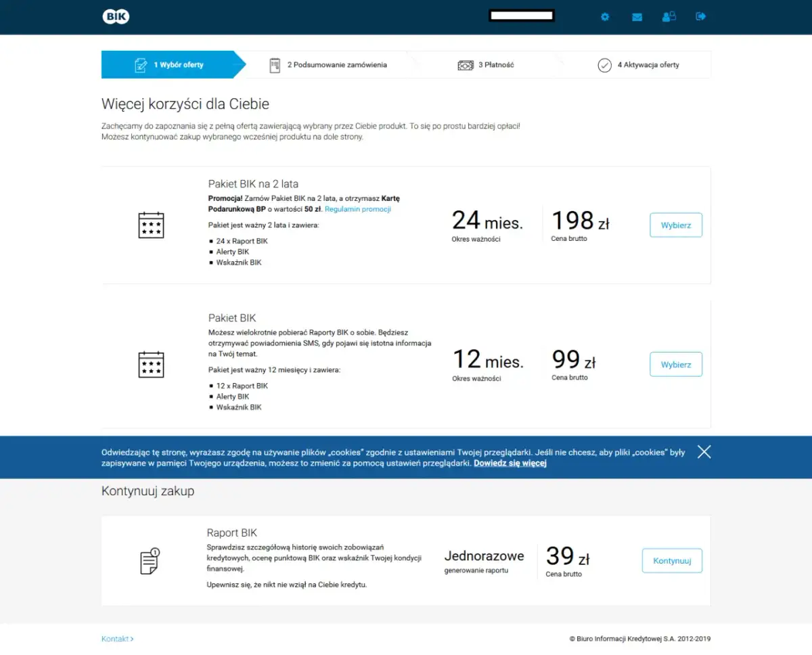Go to step 1 Wybór oferty

click(x=169, y=65)
